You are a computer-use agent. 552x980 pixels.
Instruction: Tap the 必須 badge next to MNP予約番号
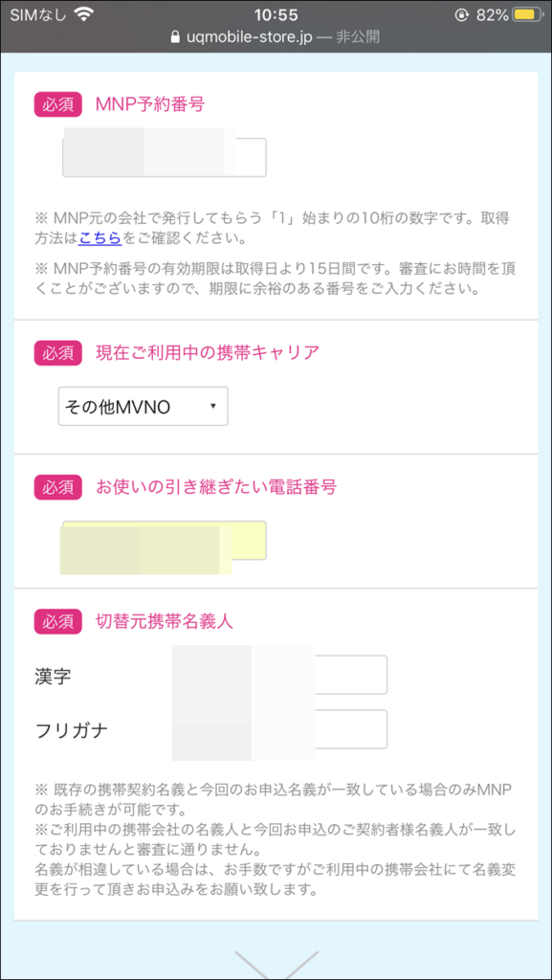click(58, 104)
